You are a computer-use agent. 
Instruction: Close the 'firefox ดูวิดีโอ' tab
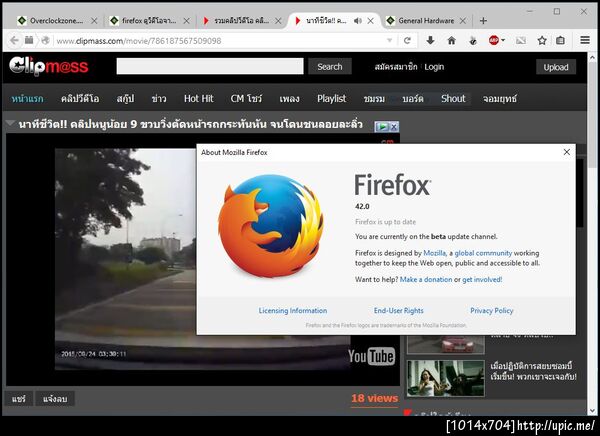coord(186,21)
